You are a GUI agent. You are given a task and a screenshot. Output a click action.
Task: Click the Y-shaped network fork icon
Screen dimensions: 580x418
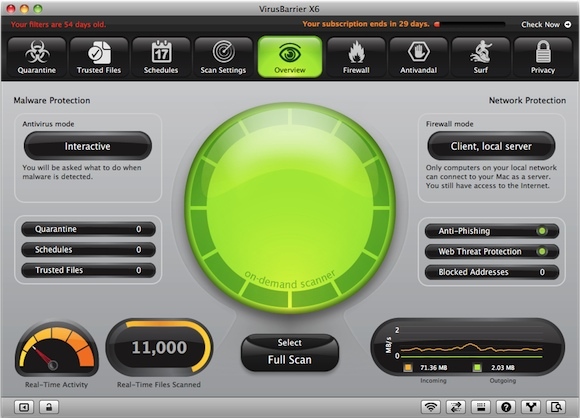pyautogui.click(x=531, y=407)
